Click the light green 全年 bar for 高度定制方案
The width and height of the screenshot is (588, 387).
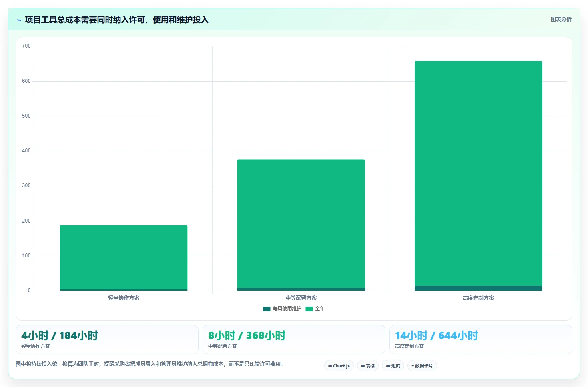tap(478, 174)
